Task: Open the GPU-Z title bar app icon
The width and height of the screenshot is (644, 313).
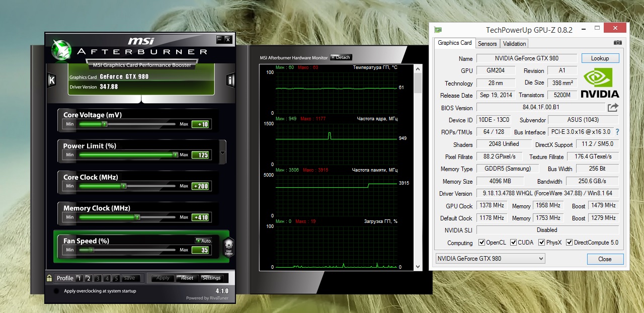Action: (438, 30)
